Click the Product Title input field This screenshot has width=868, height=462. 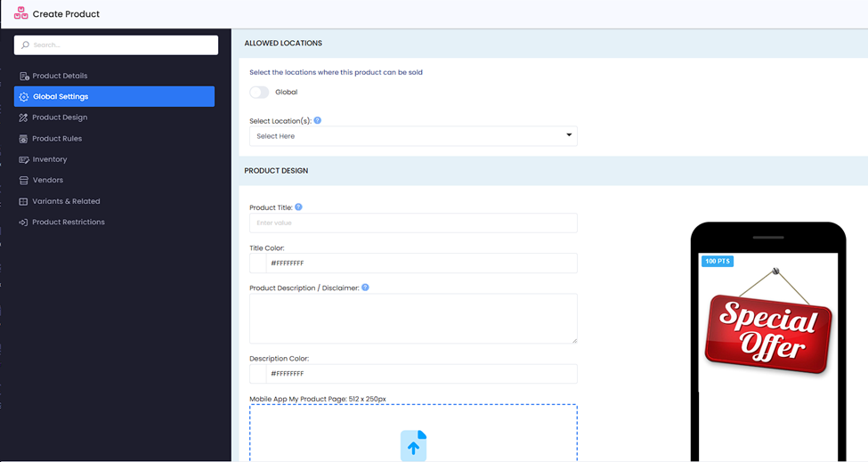pyautogui.click(x=413, y=223)
